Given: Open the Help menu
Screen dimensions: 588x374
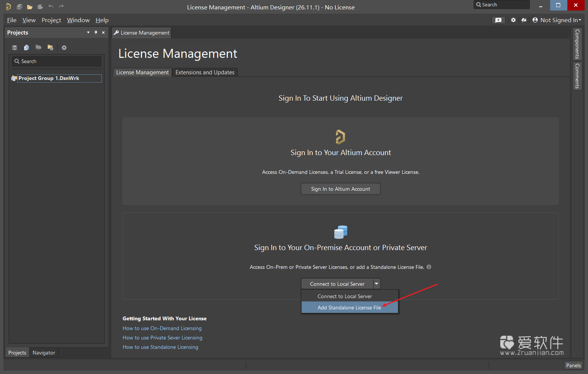Looking at the screenshot, I should [102, 20].
